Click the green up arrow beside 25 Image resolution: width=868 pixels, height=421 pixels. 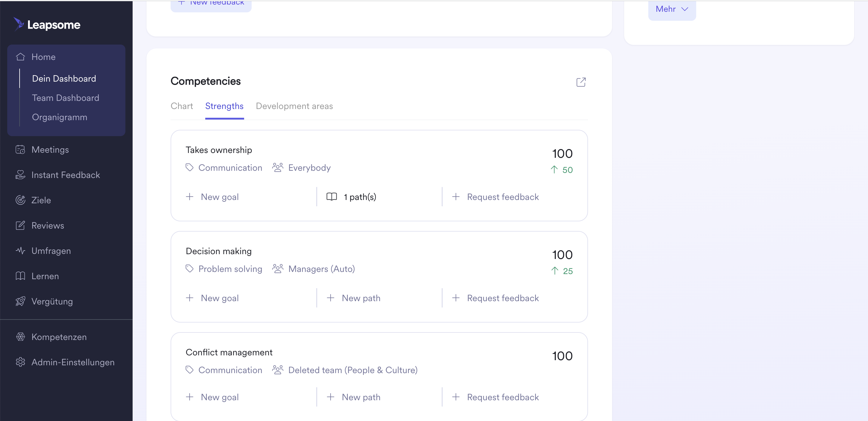(x=555, y=270)
